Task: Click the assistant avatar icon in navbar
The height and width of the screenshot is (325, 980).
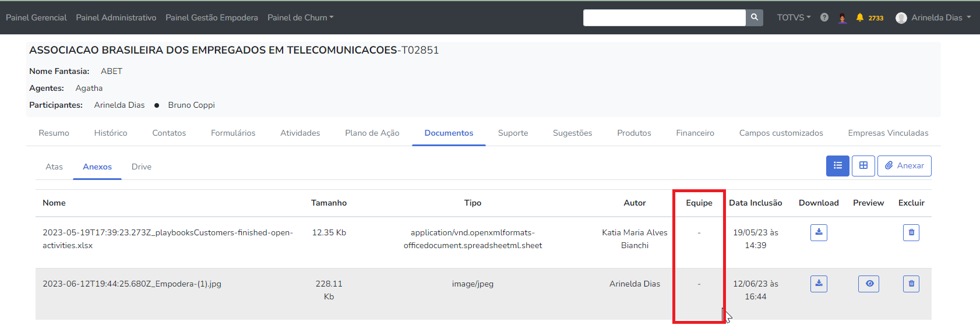Action: click(x=842, y=18)
